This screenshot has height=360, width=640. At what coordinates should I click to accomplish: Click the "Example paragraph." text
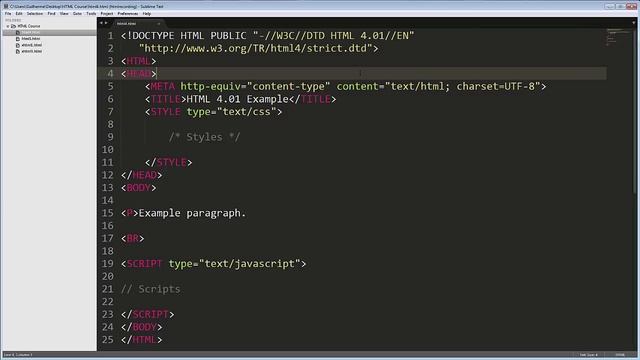(192, 213)
